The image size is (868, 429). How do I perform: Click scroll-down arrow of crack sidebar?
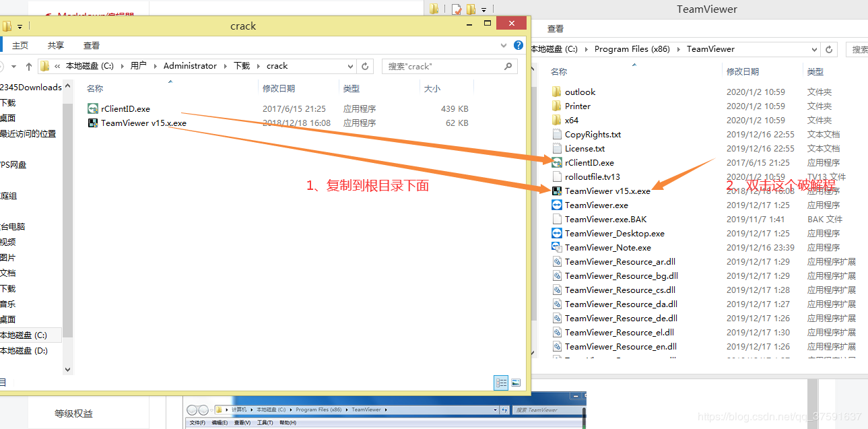click(67, 369)
